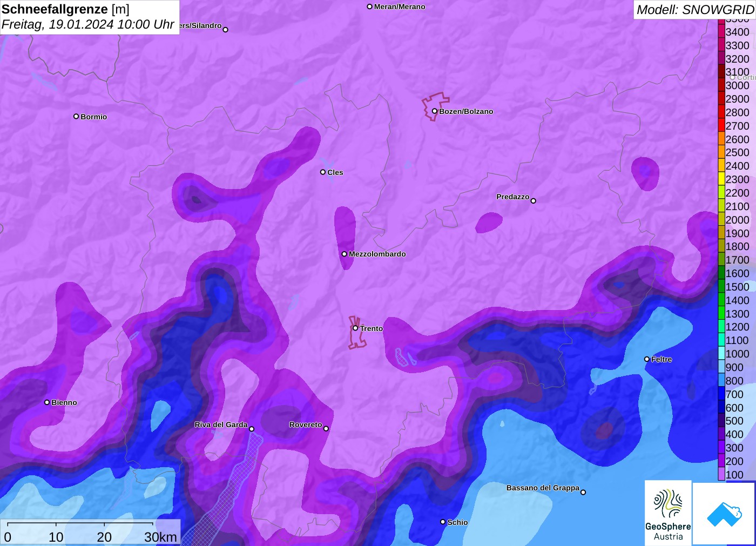Choose the Rovereto location marker
This screenshot has height=546, width=756.
[x=326, y=428]
